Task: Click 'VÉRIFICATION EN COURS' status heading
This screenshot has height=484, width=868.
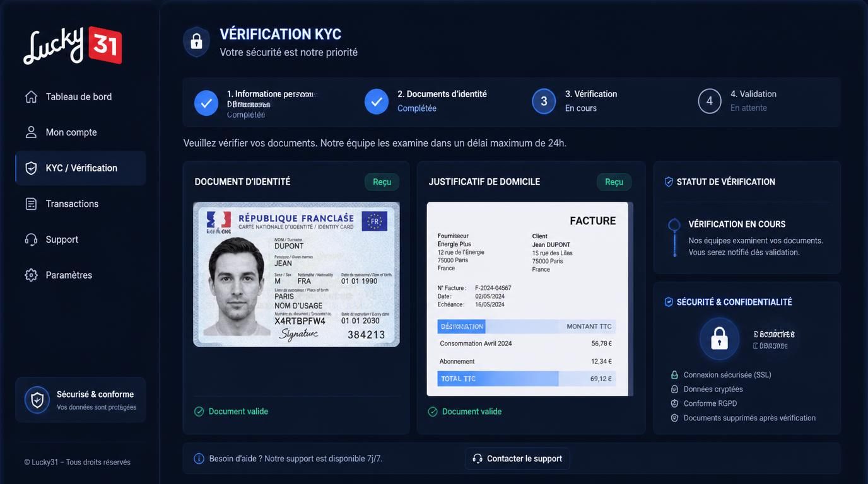Action: pyautogui.click(x=737, y=224)
